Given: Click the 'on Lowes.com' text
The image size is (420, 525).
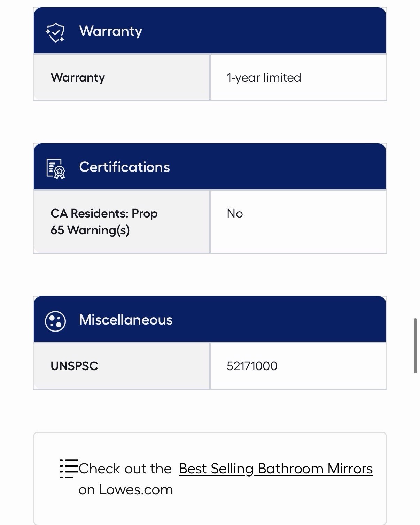Looking at the screenshot, I should [126, 490].
